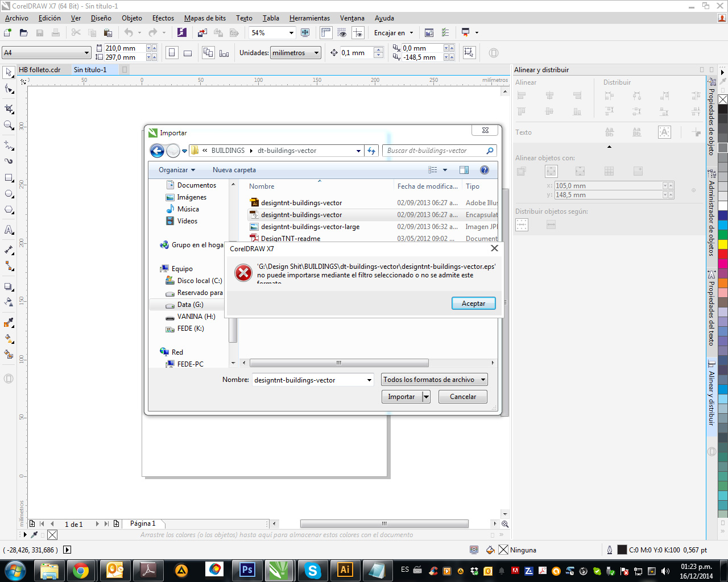728x582 pixels.
Task: Select the DesignTNT-readme file
Action: pyautogui.click(x=290, y=239)
